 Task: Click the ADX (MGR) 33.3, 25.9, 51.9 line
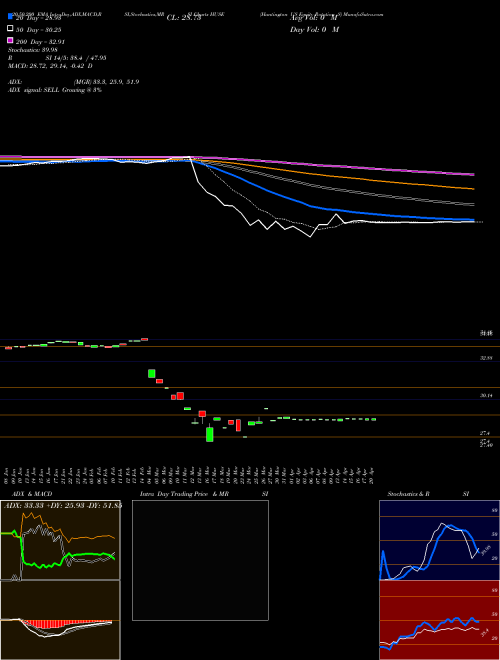74,82
